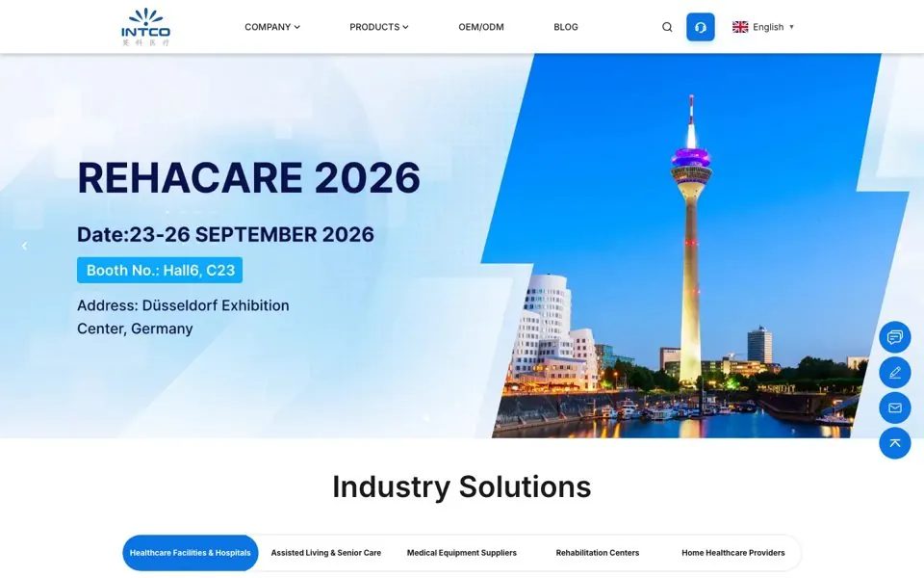Select Rehabilitation Centers tab
The height and width of the screenshot is (578, 924).
click(x=598, y=553)
